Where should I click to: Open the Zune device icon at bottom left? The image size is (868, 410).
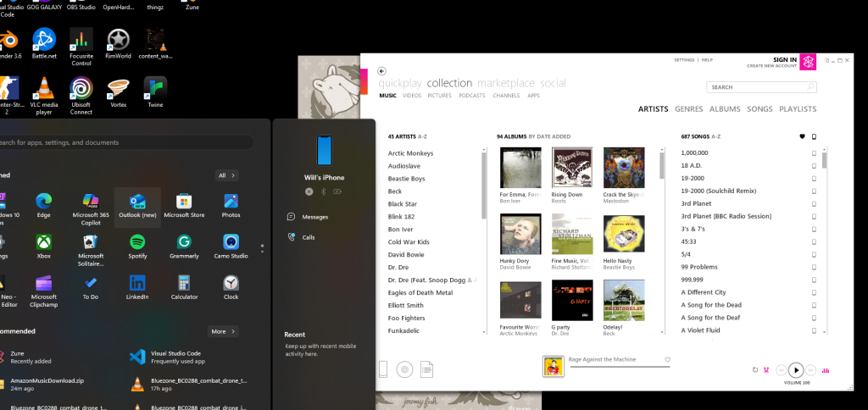[383, 369]
